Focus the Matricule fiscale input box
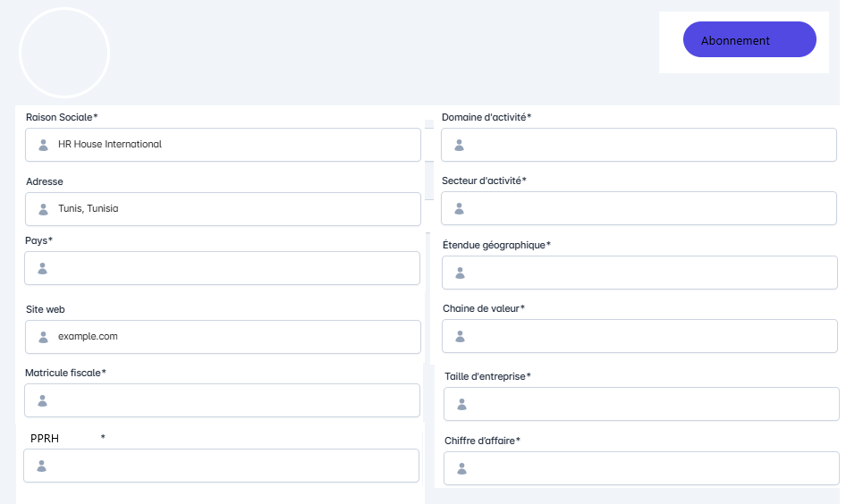Image resolution: width=863 pixels, height=504 pixels. (x=233, y=400)
